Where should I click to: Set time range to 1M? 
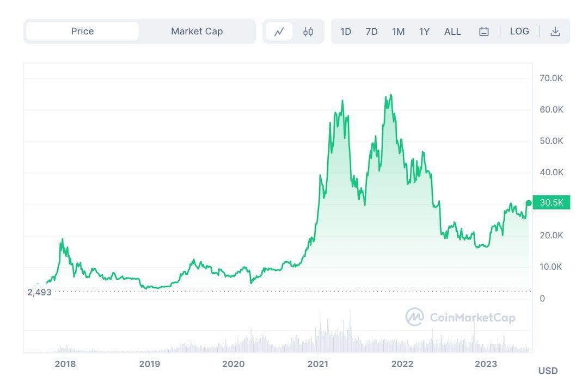pyautogui.click(x=398, y=32)
